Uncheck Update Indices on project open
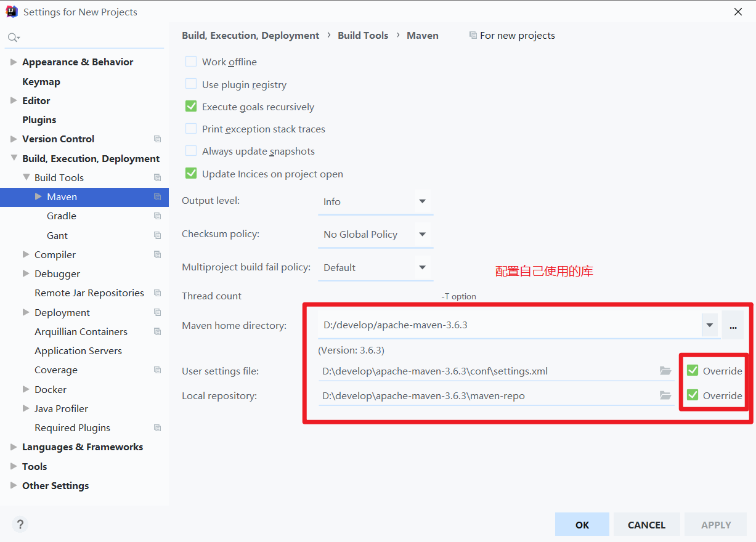756x542 pixels. 191,174
